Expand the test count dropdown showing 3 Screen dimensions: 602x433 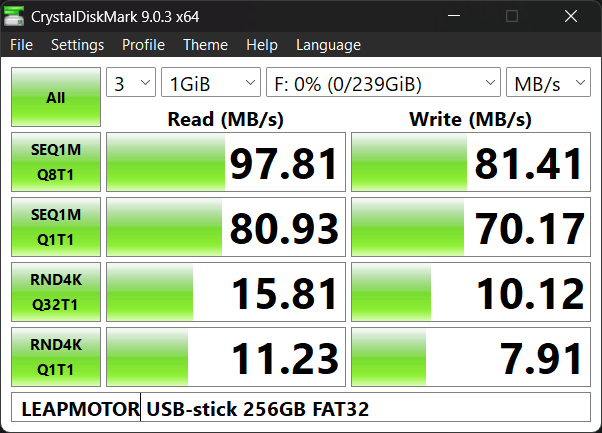pyautogui.click(x=131, y=82)
